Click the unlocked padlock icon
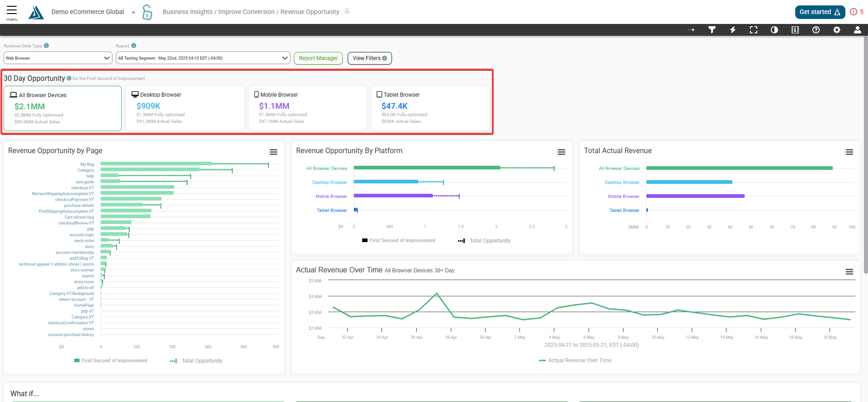This screenshot has width=868, height=402. click(147, 12)
